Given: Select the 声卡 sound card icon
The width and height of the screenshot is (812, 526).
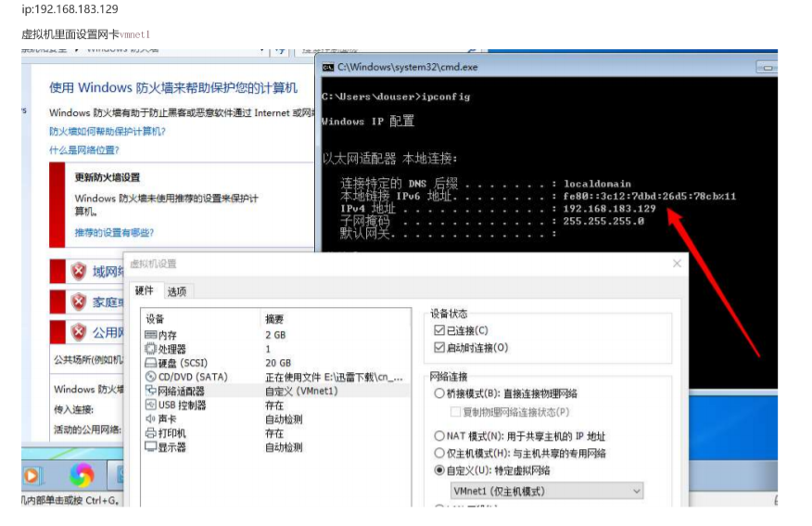Looking at the screenshot, I should pos(150,418).
